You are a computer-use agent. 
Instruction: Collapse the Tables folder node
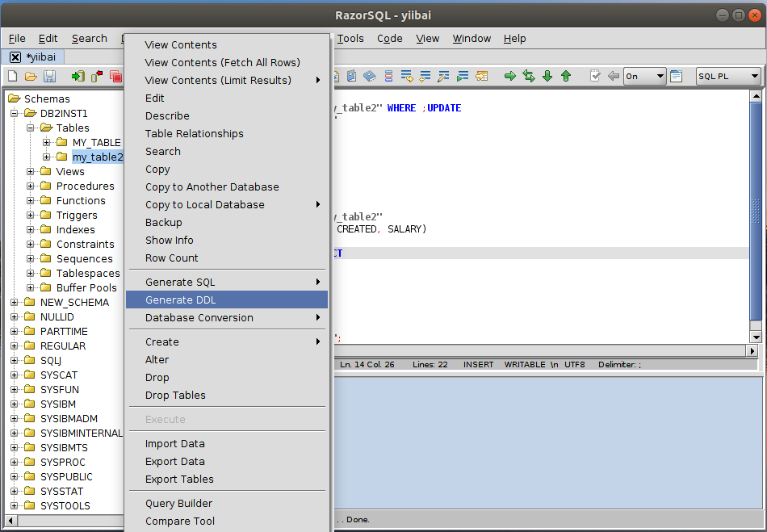(31, 128)
